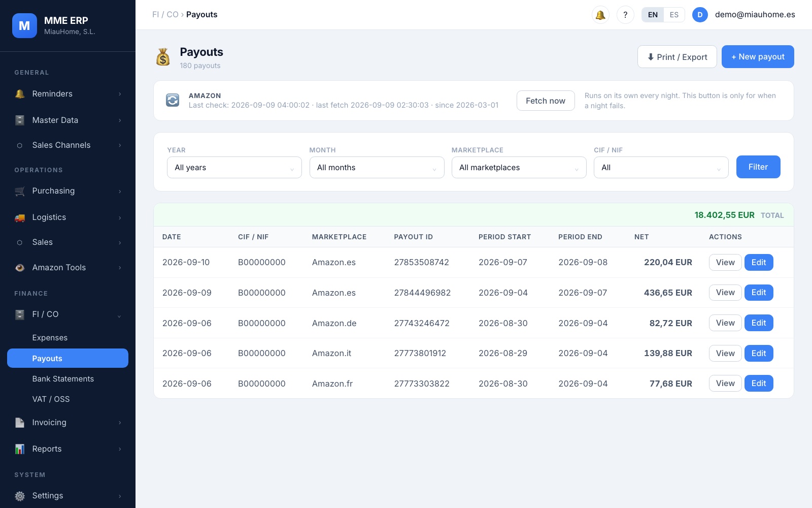812x508 pixels.
Task: Click the Purchasing cart icon
Action: coord(20,191)
